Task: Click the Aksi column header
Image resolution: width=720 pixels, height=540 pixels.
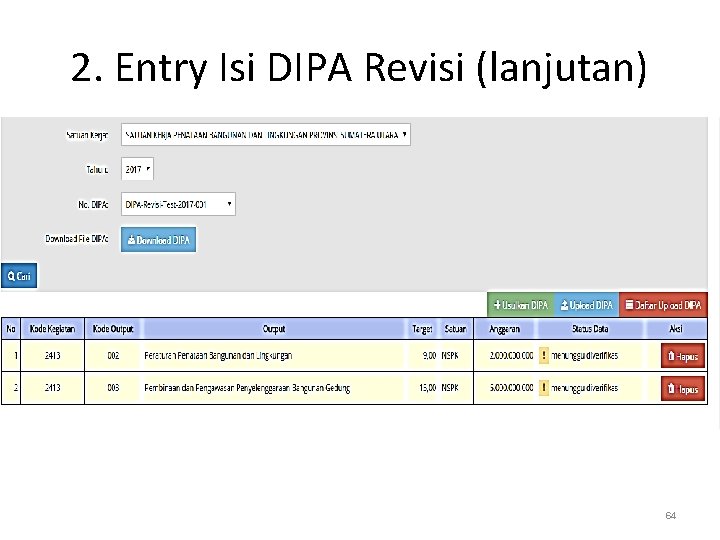Action: 676,329
